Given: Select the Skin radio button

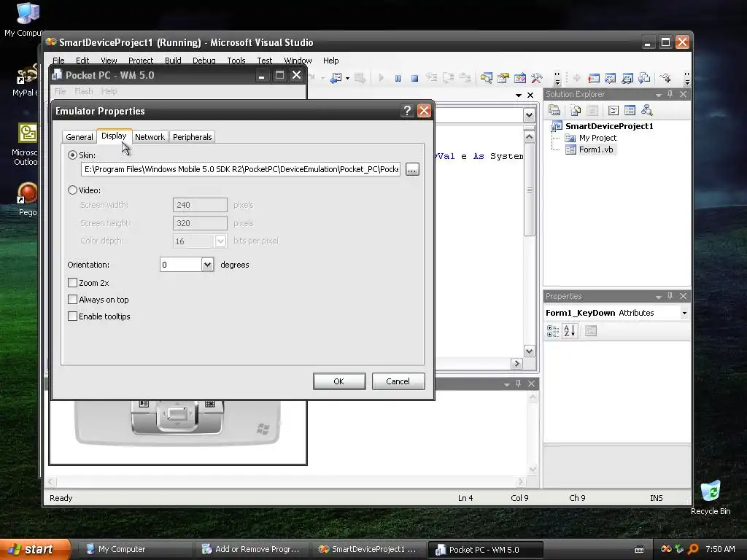Looking at the screenshot, I should point(72,155).
